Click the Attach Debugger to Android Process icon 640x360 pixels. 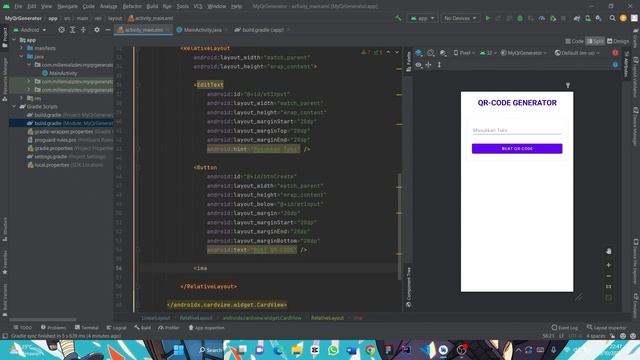553,18
